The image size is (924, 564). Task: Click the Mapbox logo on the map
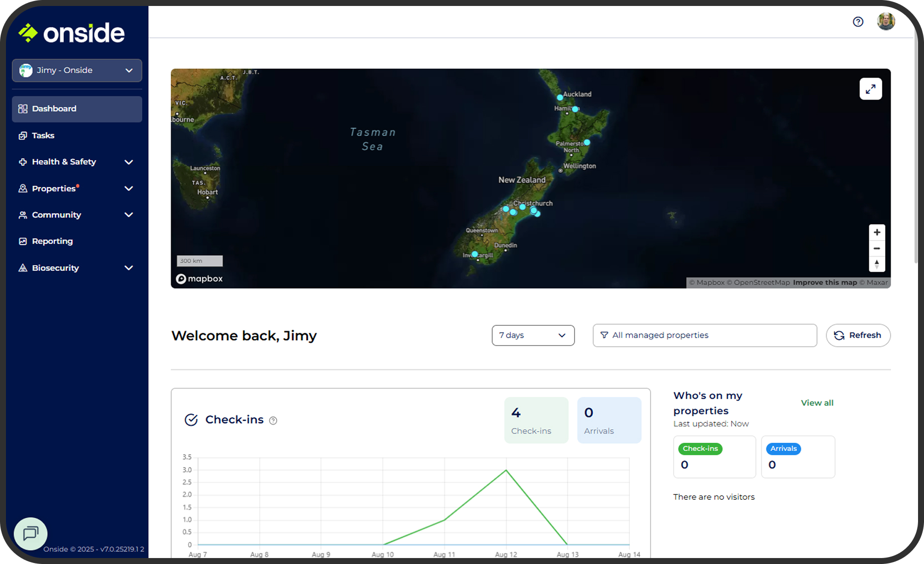199,279
